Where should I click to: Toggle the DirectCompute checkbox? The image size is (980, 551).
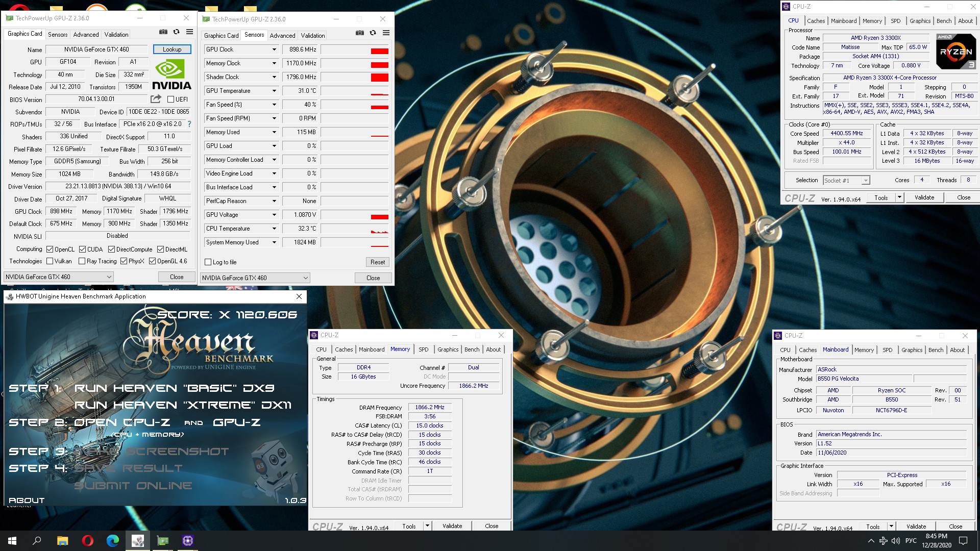[111, 249]
